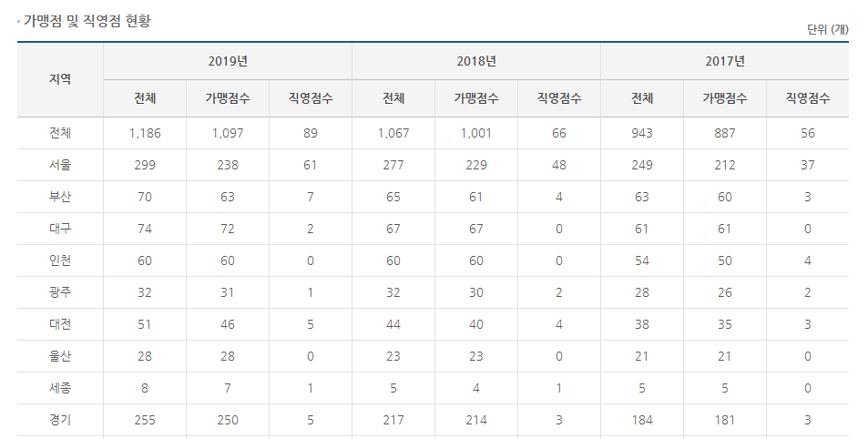Click 대전 2017 total '38'
Screen dimensions: 868x439
(642, 324)
